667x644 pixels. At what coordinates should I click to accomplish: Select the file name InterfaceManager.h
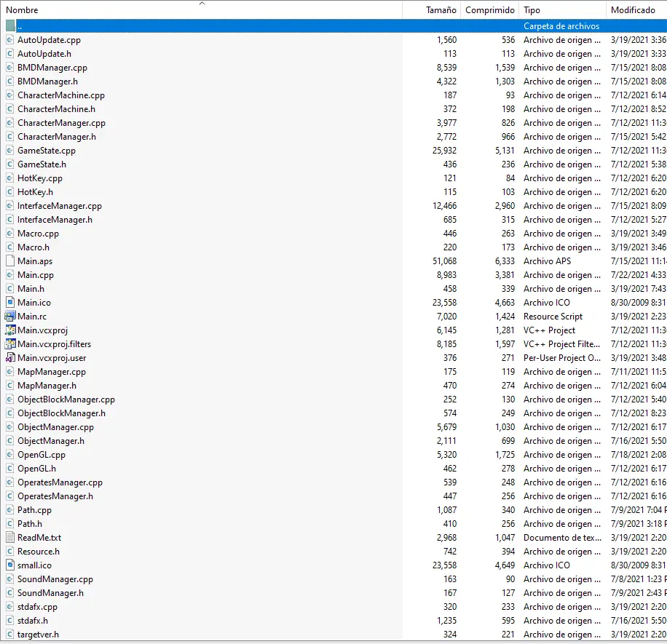click(x=55, y=220)
